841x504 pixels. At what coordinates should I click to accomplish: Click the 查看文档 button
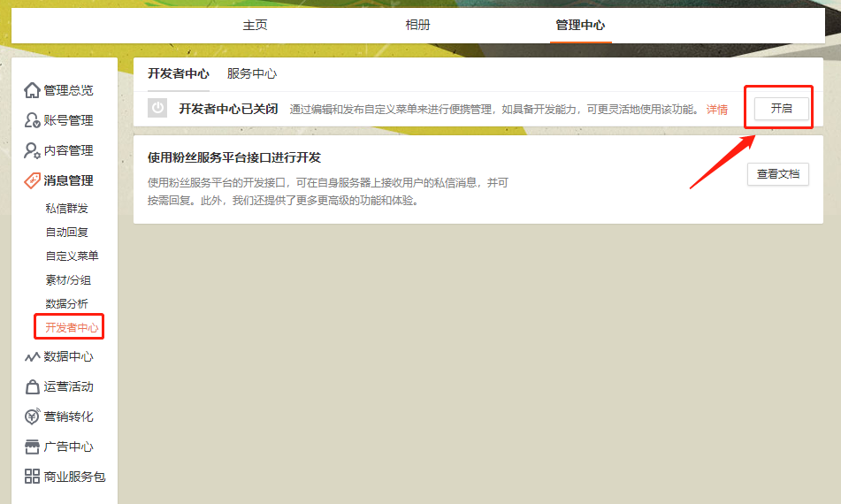click(x=777, y=174)
